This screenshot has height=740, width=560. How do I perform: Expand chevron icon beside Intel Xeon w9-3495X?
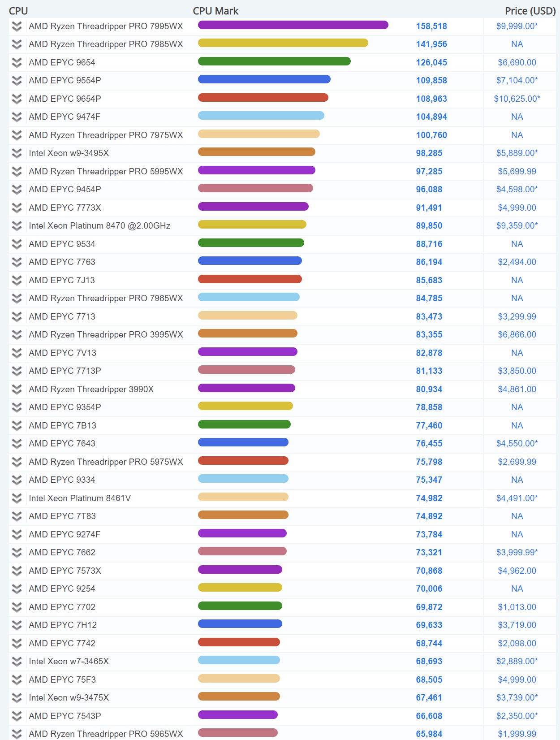[x=17, y=153]
